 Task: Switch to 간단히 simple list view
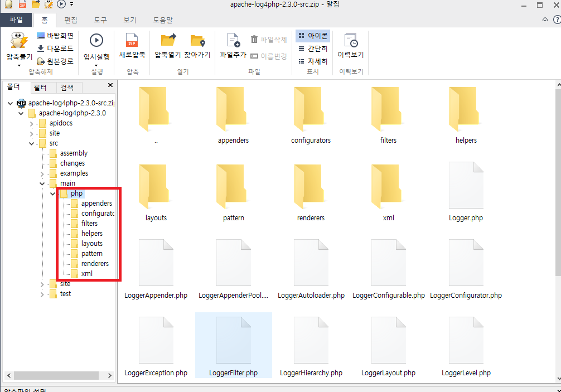coord(313,49)
